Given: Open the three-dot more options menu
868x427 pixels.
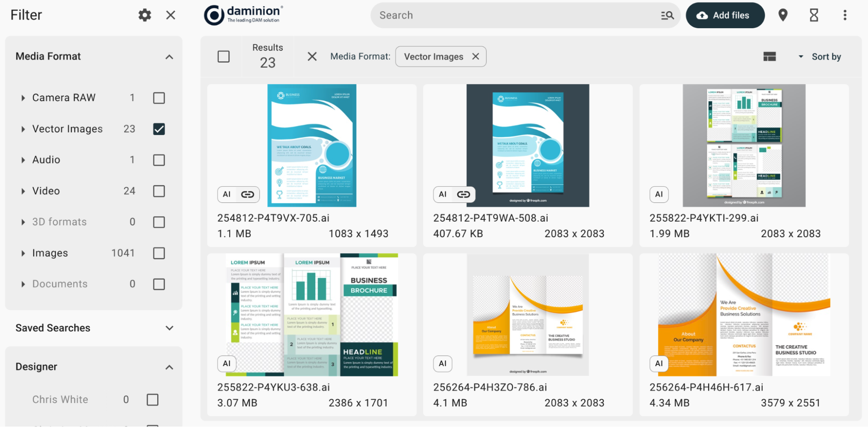Looking at the screenshot, I should point(845,15).
